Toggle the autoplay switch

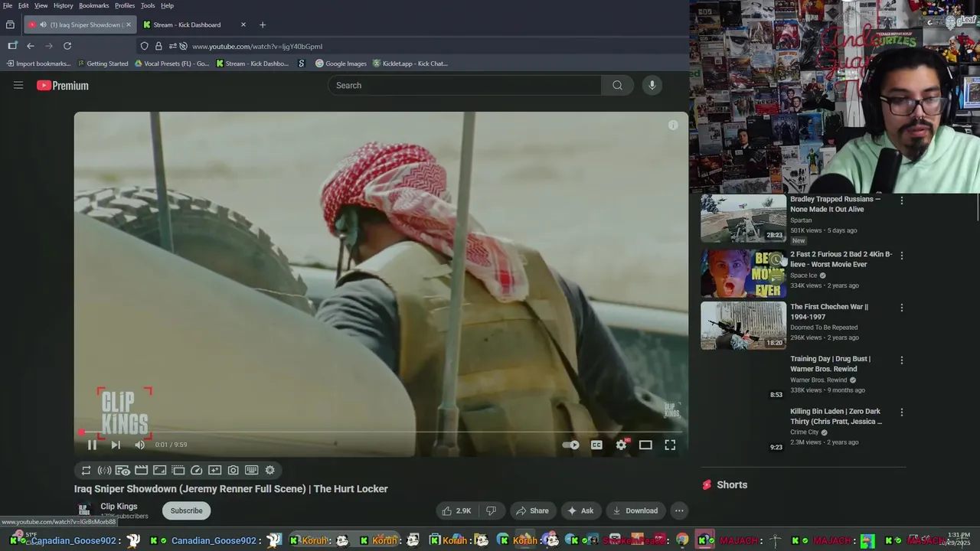coord(570,445)
